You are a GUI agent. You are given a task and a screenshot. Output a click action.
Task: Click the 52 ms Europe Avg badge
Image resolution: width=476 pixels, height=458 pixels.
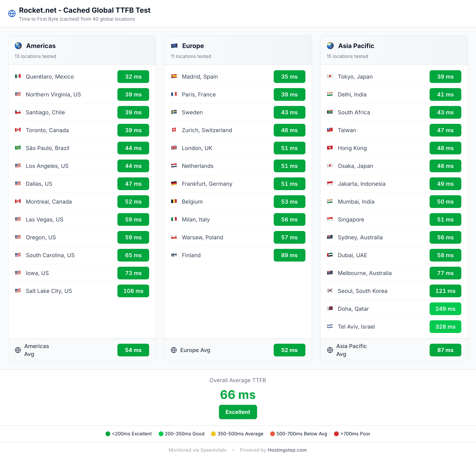(x=289, y=350)
